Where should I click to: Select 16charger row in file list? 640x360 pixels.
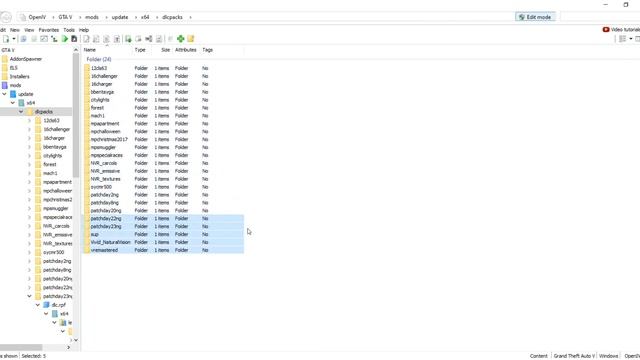click(163, 84)
